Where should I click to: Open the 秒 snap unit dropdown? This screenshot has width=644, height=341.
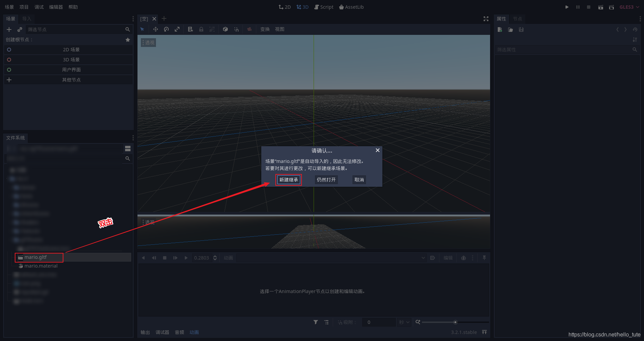pos(405,322)
